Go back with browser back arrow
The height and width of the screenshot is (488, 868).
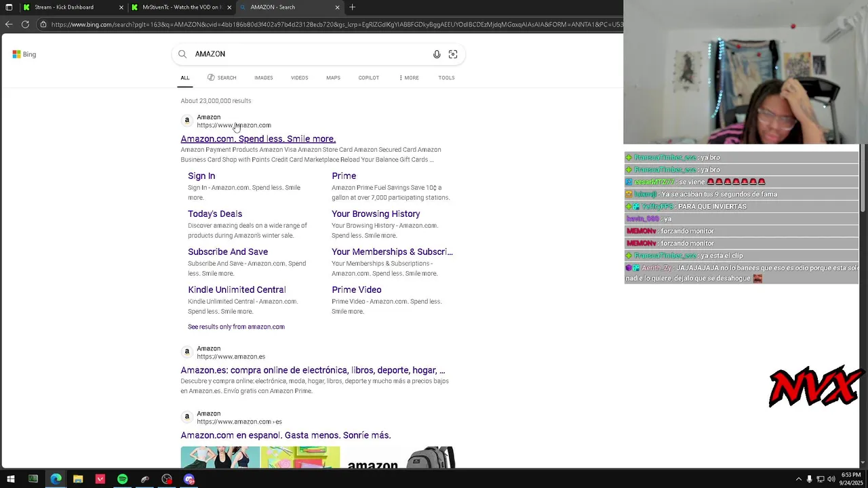click(8, 24)
